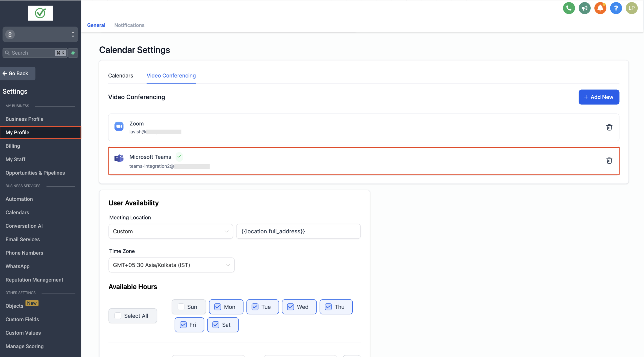This screenshot has width=644, height=357.
Task: Toggle the Select All days checkbox
Action: pos(118,316)
